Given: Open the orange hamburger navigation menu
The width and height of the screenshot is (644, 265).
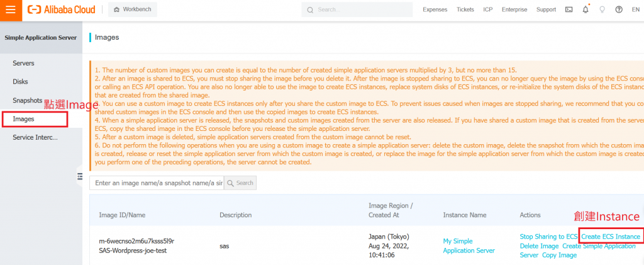Looking at the screenshot, I should (x=11, y=9).
